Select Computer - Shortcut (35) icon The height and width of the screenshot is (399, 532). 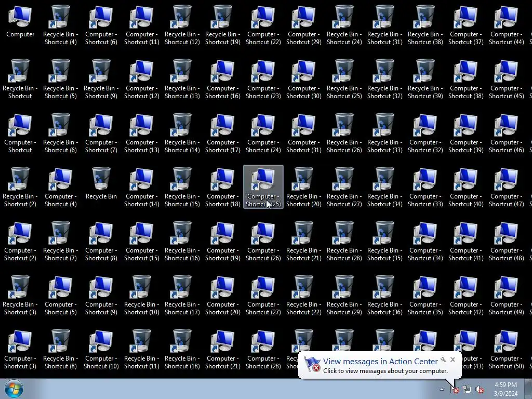425,295
